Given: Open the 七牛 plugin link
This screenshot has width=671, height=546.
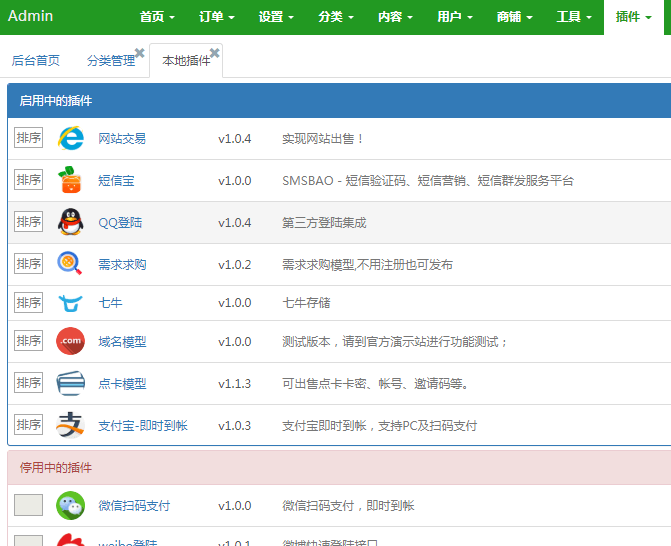Looking at the screenshot, I should (x=110, y=303).
